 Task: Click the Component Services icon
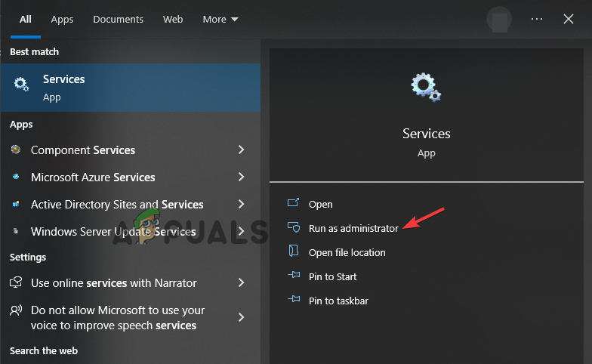15,150
